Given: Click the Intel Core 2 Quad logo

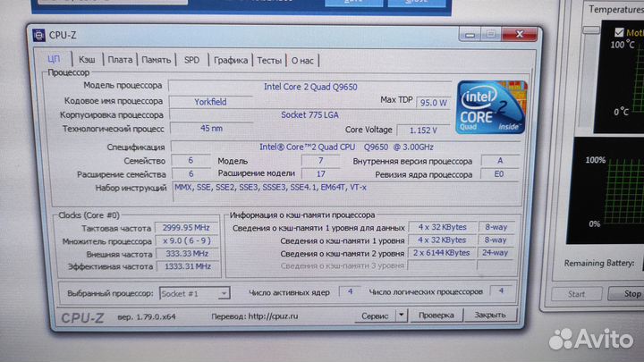Looking at the screenshot, I should (491, 107).
